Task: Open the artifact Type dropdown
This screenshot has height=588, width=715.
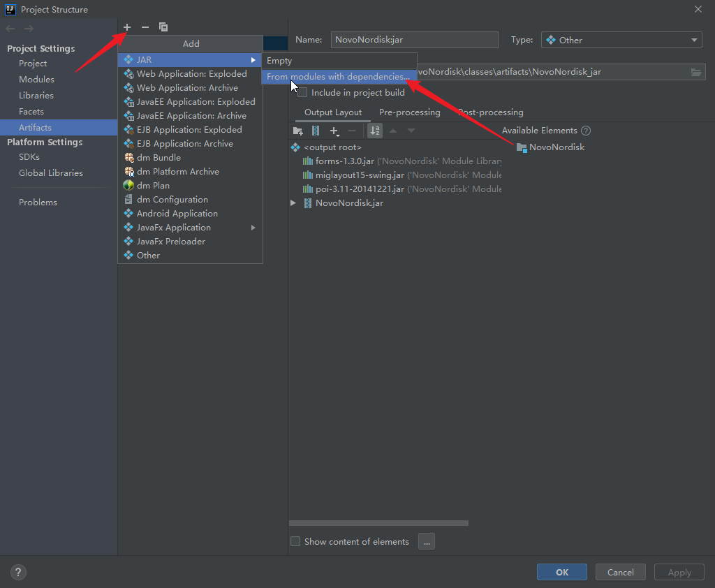Action: click(x=621, y=40)
